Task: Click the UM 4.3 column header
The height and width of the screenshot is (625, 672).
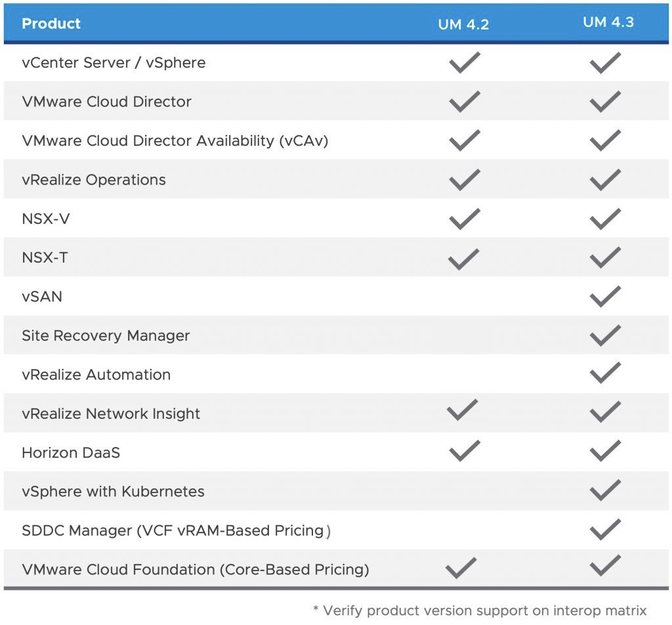Action: click(x=608, y=22)
